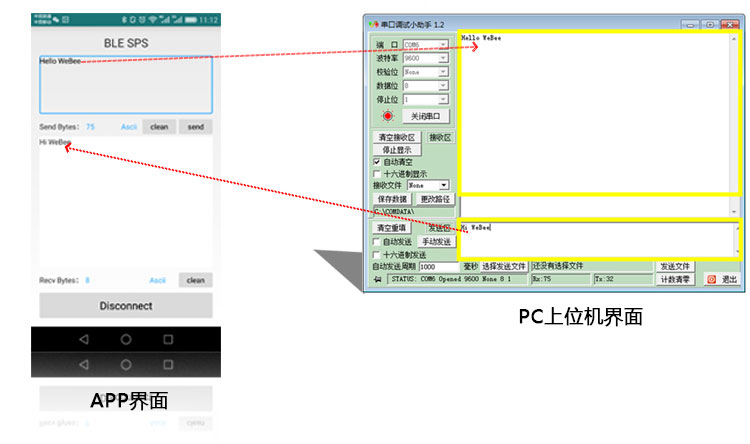Click the 接收区 button
This screenshot has height=444, width=750.
point(440,137)
